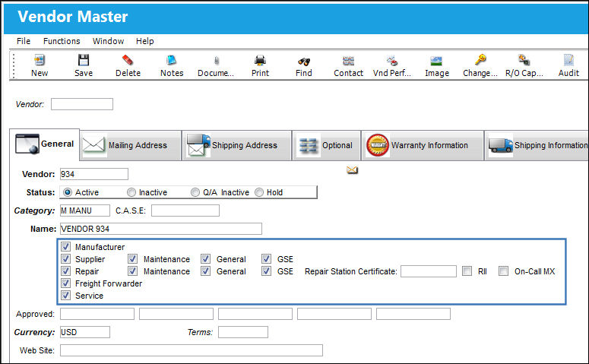Click the Currency field showing USD
This screenshot has width=589, height=364.
[85, 332]
